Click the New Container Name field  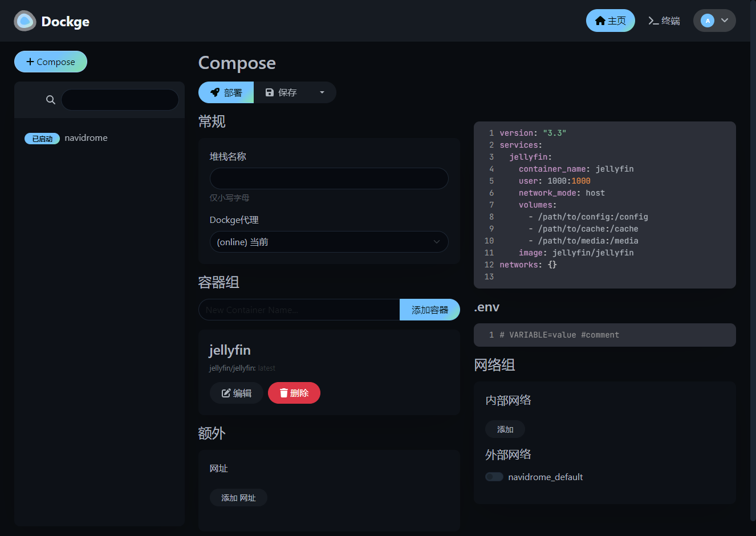[x=299, y=310]
